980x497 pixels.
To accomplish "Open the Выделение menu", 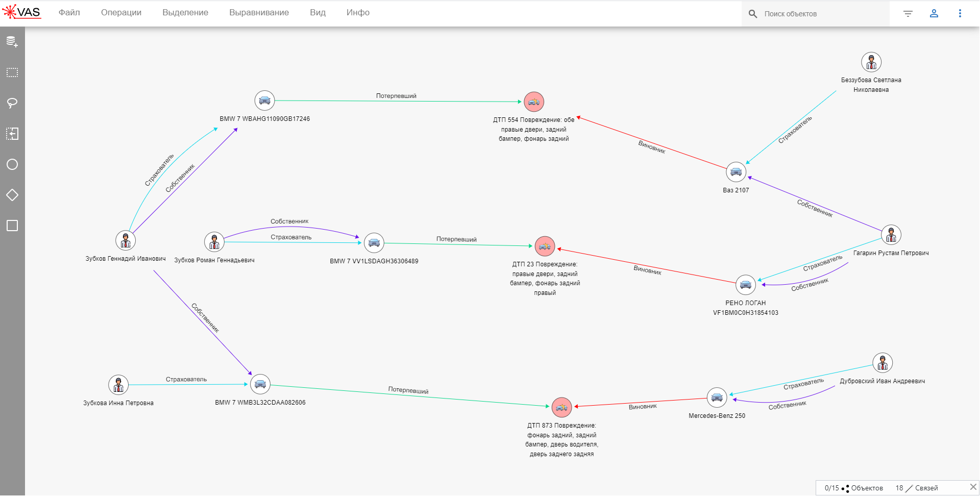I will click(x=185, y=13).
